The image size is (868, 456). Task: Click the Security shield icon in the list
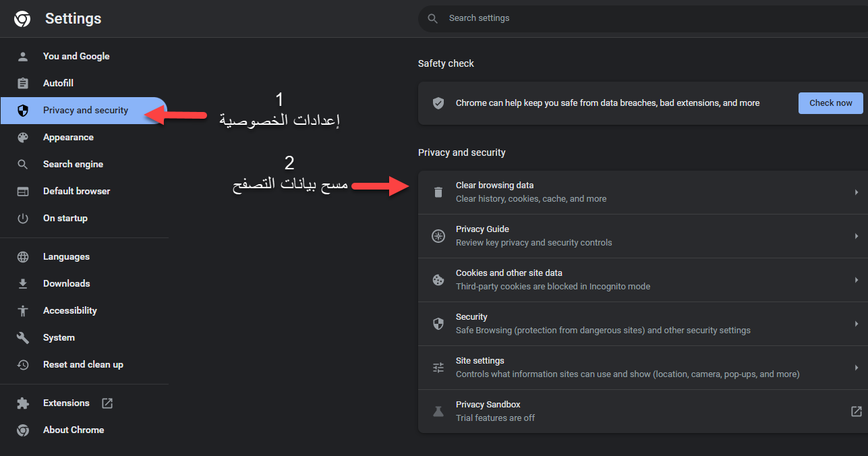[438, 324]
